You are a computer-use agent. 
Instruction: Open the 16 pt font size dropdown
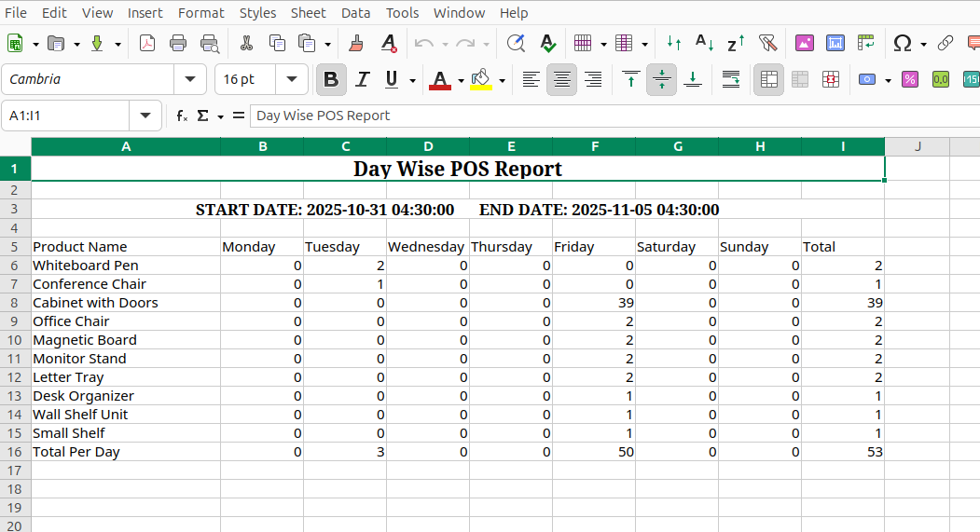point(291,79)
